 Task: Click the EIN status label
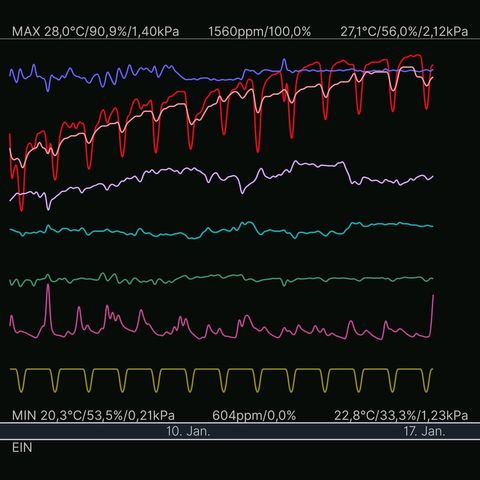(x=22, y=448)
